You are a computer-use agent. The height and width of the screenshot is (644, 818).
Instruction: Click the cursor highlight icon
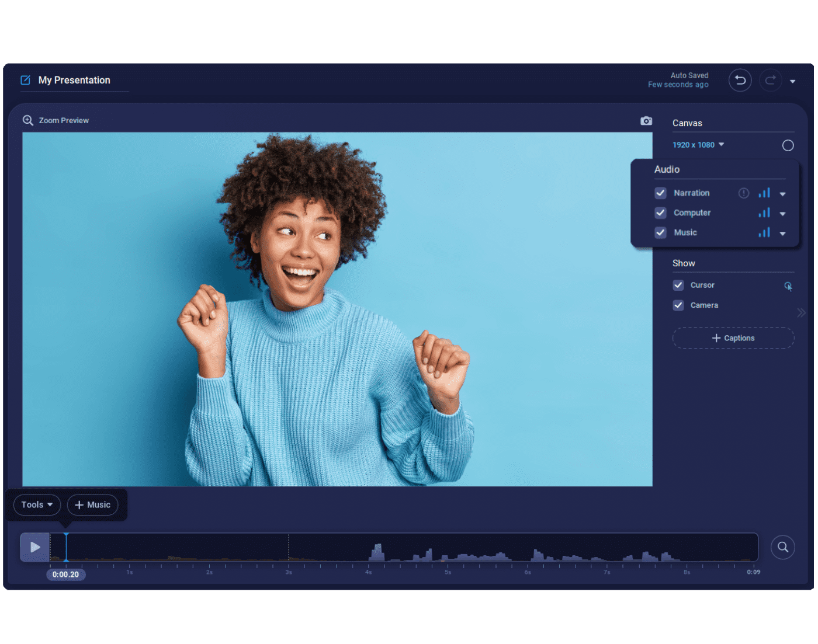(x=788, y=286)
